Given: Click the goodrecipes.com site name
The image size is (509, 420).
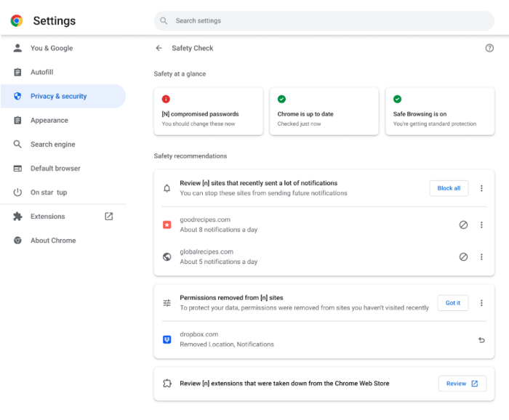Looking at the screenshot, I should click(x=205, y=219).
